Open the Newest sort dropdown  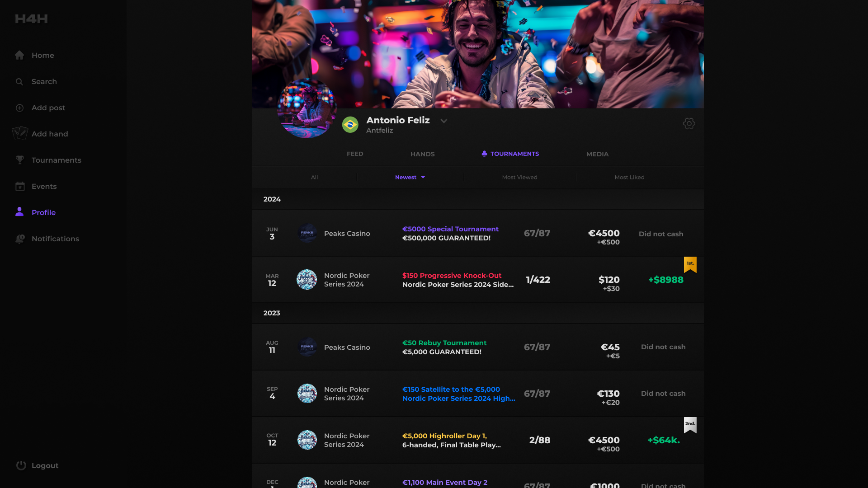point(410,177)
